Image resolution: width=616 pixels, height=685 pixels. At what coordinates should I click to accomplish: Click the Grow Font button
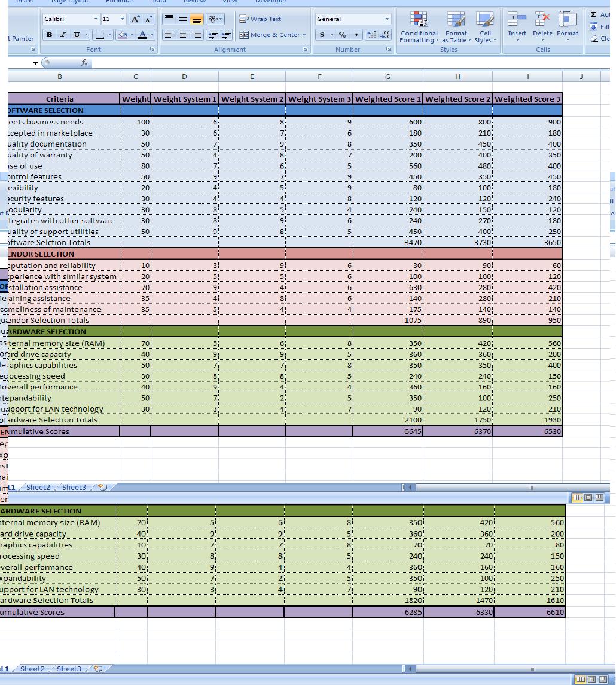point(135,19)
